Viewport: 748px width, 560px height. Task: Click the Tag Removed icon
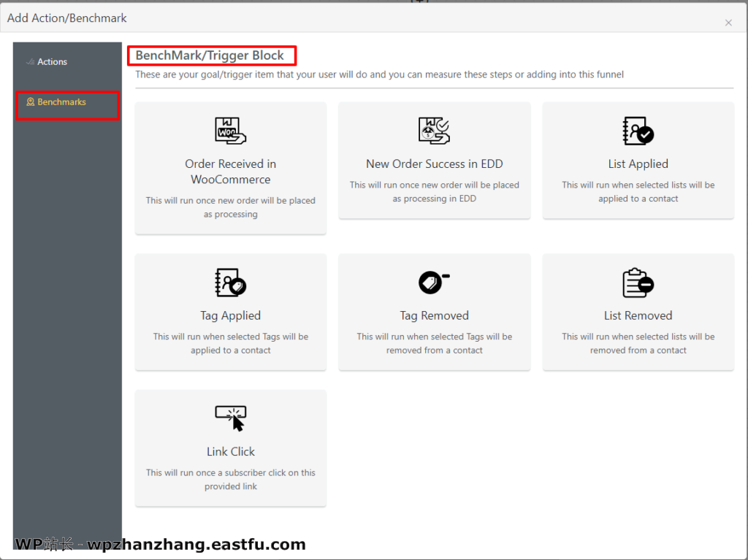click(x=434, y=282)
